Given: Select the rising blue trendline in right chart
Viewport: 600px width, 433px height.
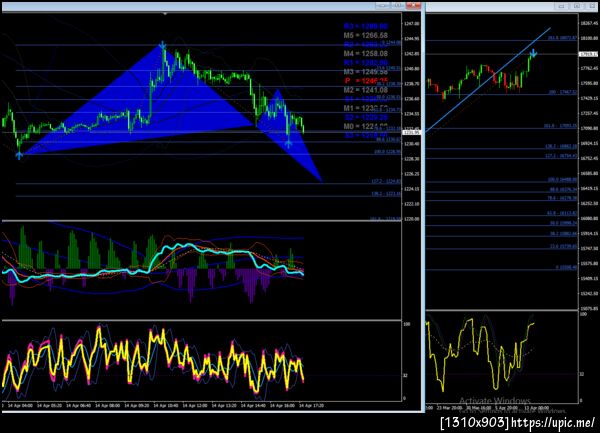Looking at the screenshot, I should click(x=488, y=80).
